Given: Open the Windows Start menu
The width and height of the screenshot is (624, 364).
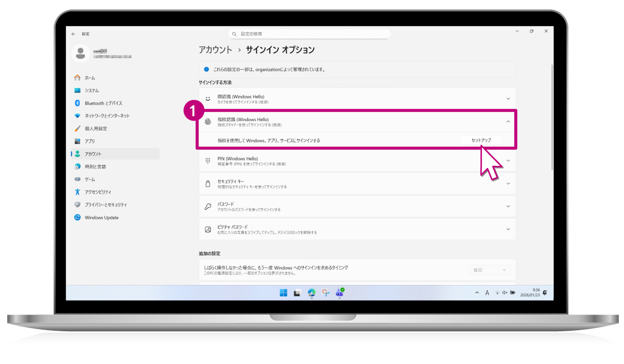Looking at the screenshot, I should [283, 293].
